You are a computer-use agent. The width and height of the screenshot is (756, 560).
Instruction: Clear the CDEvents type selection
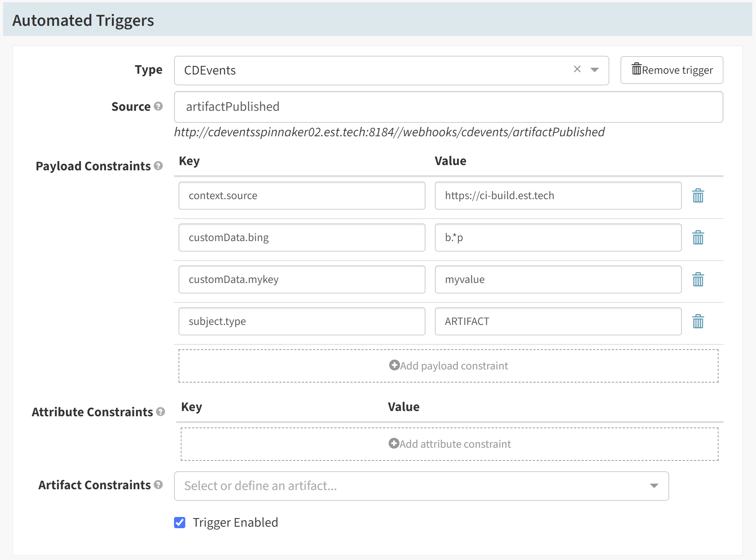(x=577, y=69)
